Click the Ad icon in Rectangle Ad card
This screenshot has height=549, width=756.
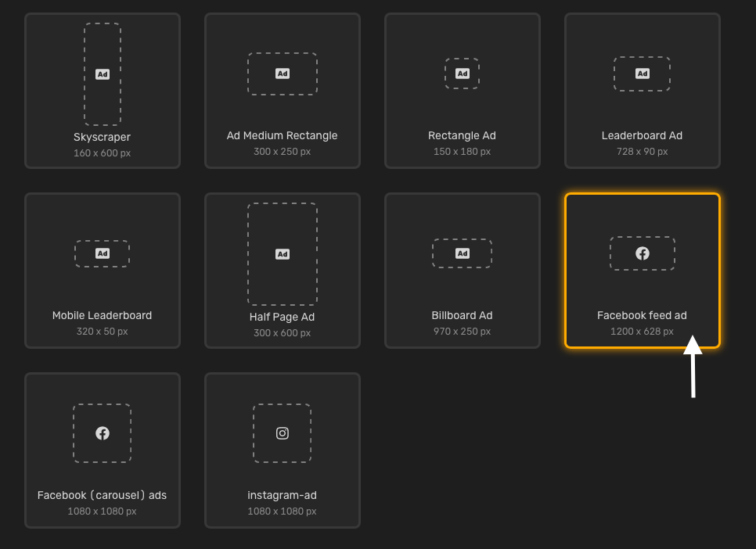(x=463, y=74)
